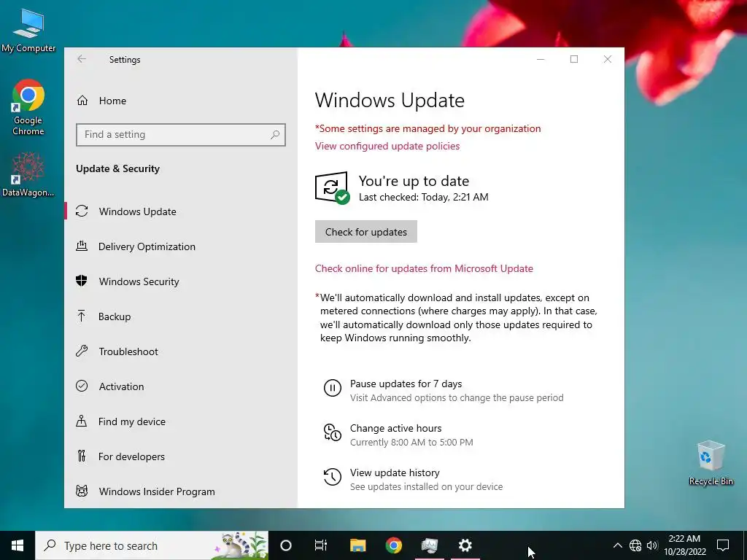Click the Last checked: Today, 2:21 AM text
The height and width of the screenshot is (560, 747).
tap(424, 197)
